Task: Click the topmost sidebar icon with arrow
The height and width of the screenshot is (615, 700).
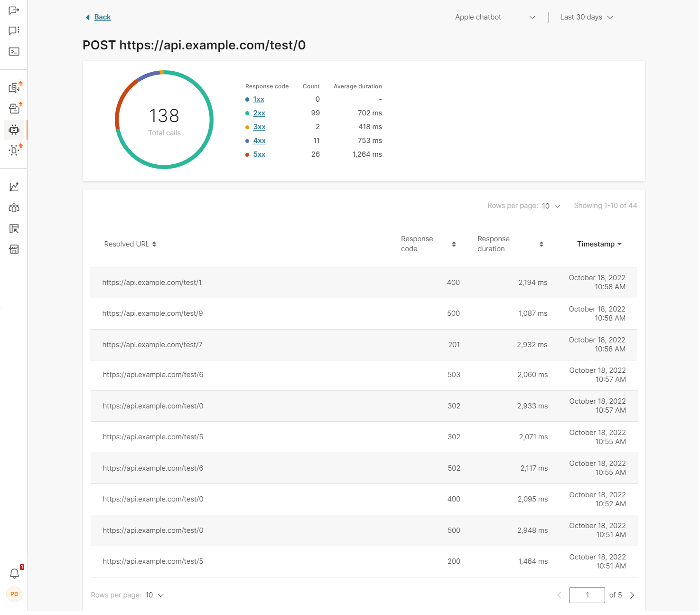Action: click(x=14, y=10)
